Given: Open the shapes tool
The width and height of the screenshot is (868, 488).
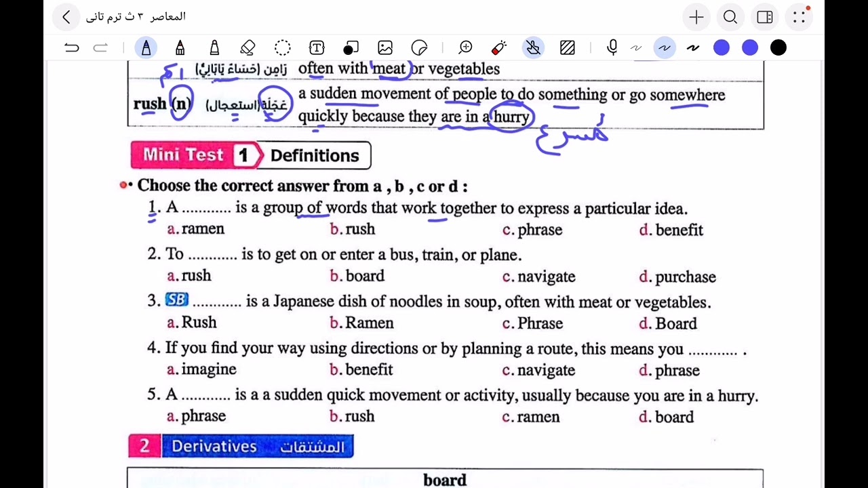Looking at the screenshot, I should click(x=351, y=47).
